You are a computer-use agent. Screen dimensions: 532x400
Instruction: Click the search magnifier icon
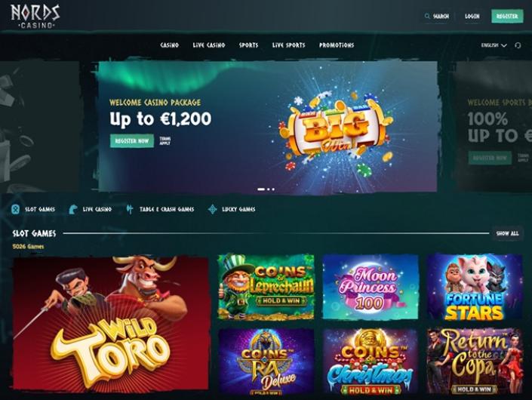coord(427,16)
